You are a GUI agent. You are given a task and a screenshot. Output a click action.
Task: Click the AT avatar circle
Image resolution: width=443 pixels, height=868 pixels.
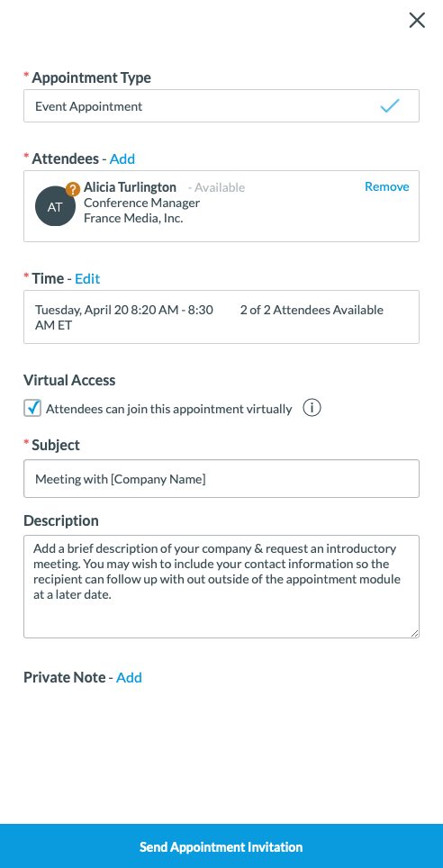56,206
